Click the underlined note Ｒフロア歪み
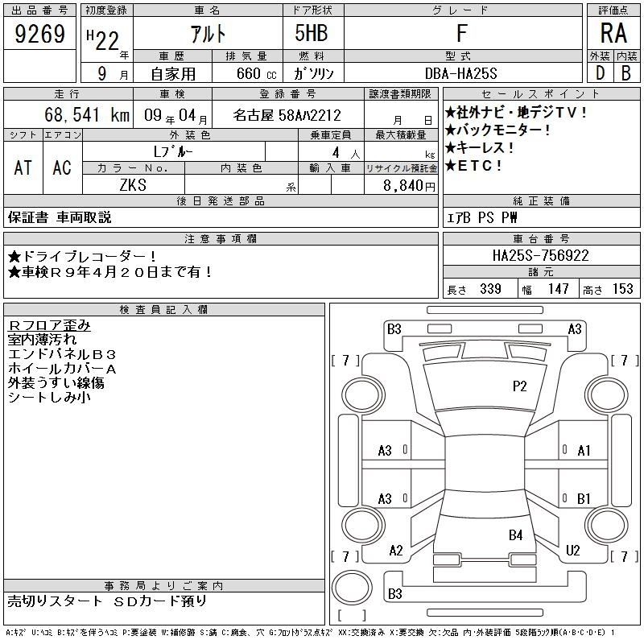This screenshot has height=644, width=644. (x=49, y=325)
